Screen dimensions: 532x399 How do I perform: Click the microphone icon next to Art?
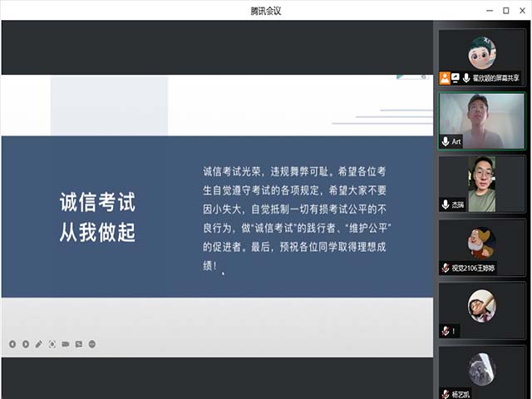pos(446,141)
